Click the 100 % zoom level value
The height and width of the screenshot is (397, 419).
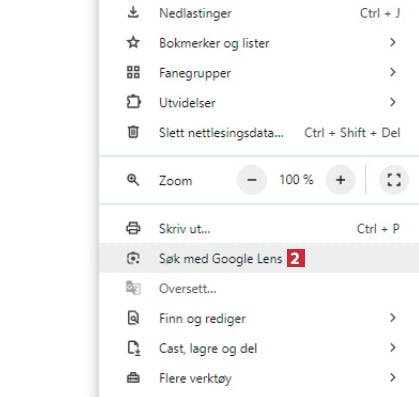click(x=296, y=180)
